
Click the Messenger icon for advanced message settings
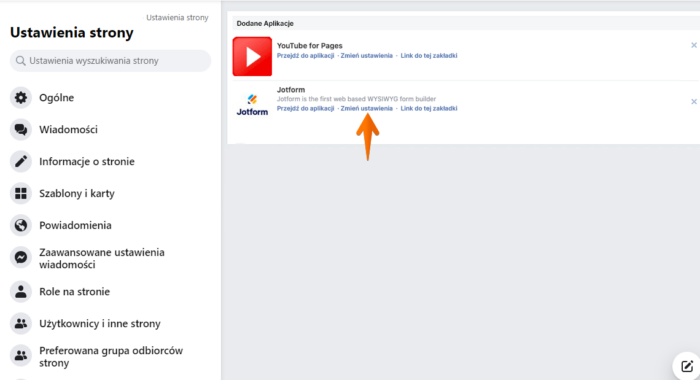[21, 257]
